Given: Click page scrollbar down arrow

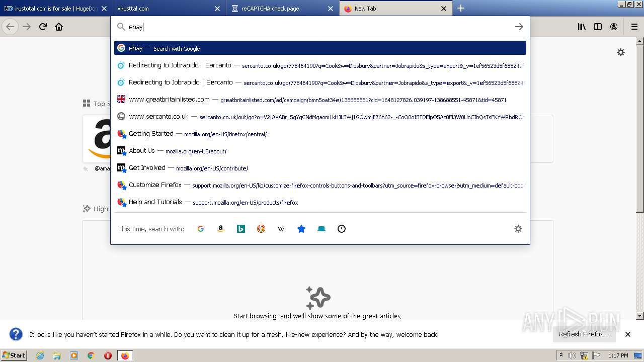Looking at the screenshot, I should [640, 316].
